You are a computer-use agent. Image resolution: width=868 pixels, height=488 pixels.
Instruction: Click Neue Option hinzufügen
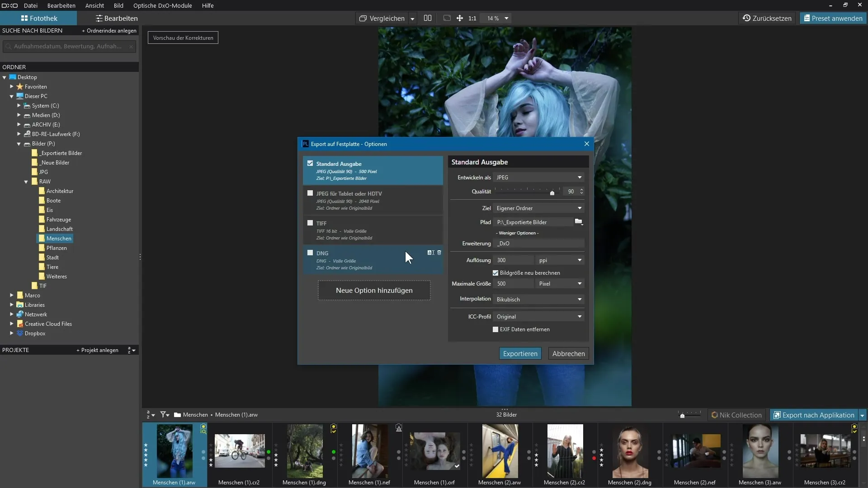[x=374, y=291]
